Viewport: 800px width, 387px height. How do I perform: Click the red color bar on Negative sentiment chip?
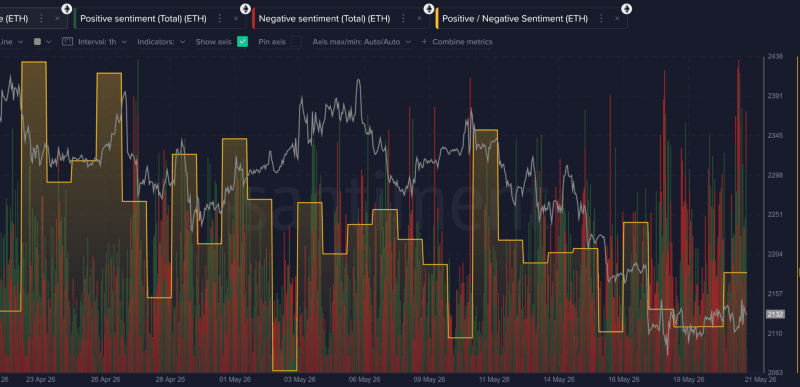[254, 18]
